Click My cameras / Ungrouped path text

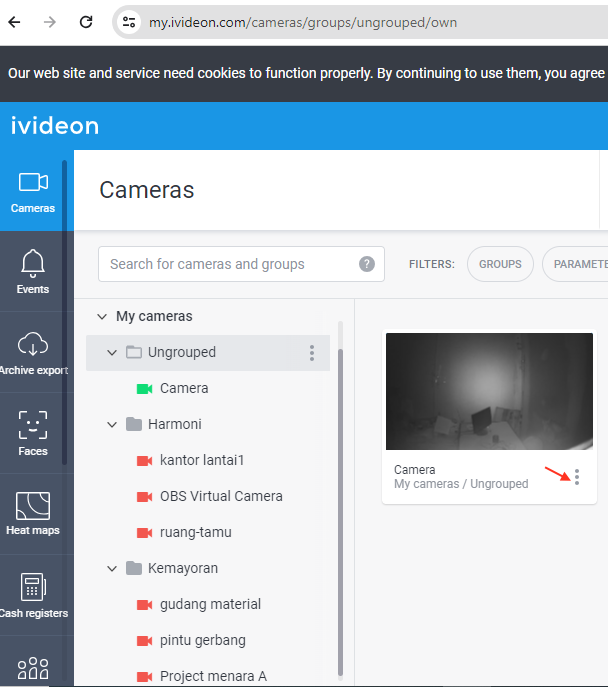[x=461, y=484]
